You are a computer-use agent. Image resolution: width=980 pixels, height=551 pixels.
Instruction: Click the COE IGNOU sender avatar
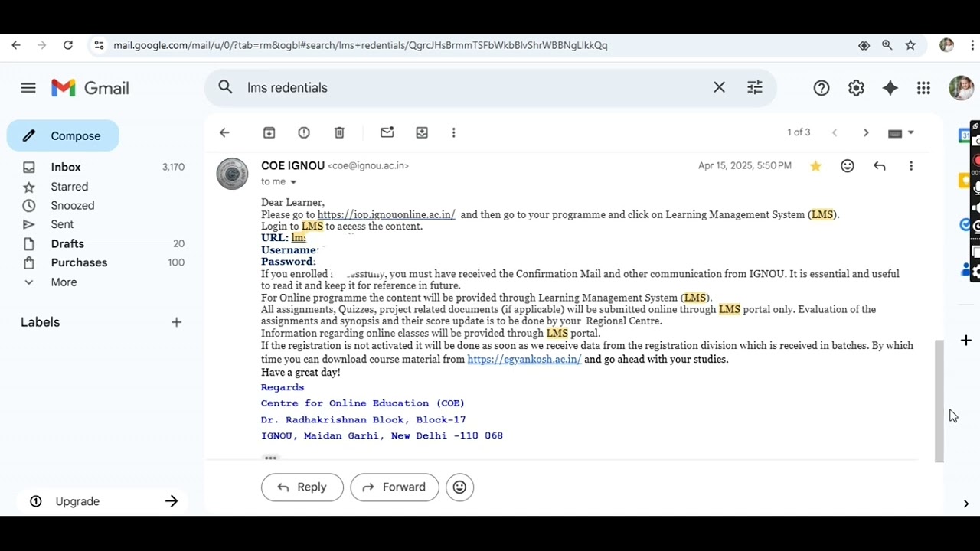(x=232, y=174)
